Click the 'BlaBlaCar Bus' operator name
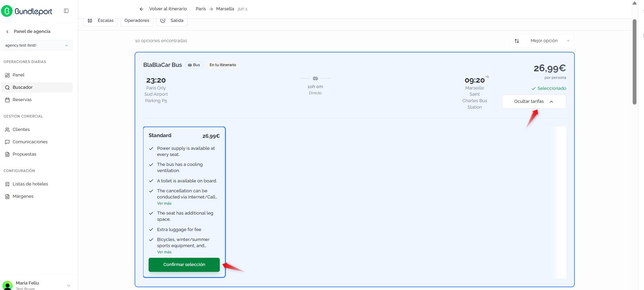Image resolution: width=644 pixels, height=290 pixels. click(163, 65)
